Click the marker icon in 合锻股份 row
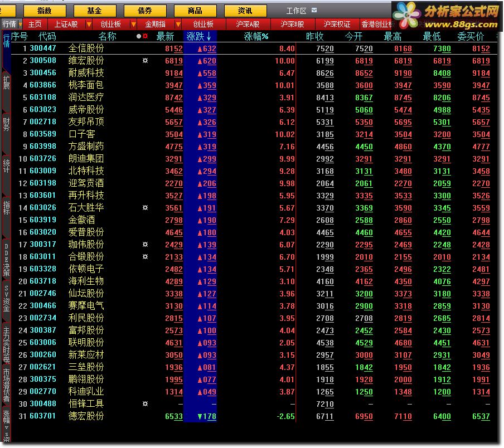504x448 pixels. (146, 257)
